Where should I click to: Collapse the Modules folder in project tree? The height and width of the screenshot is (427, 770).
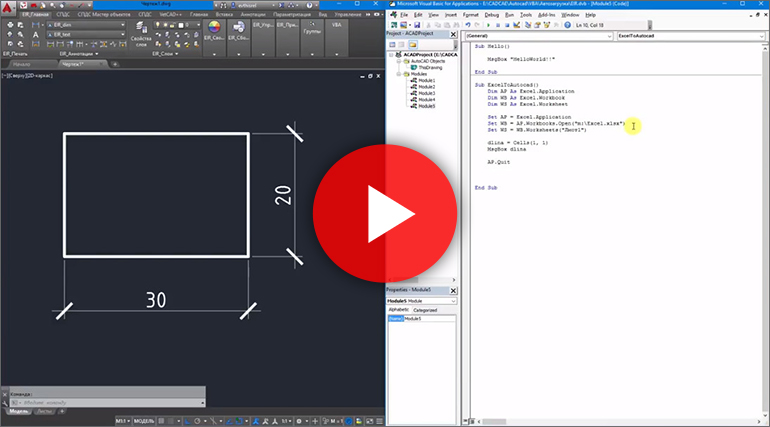pos(396,73)
